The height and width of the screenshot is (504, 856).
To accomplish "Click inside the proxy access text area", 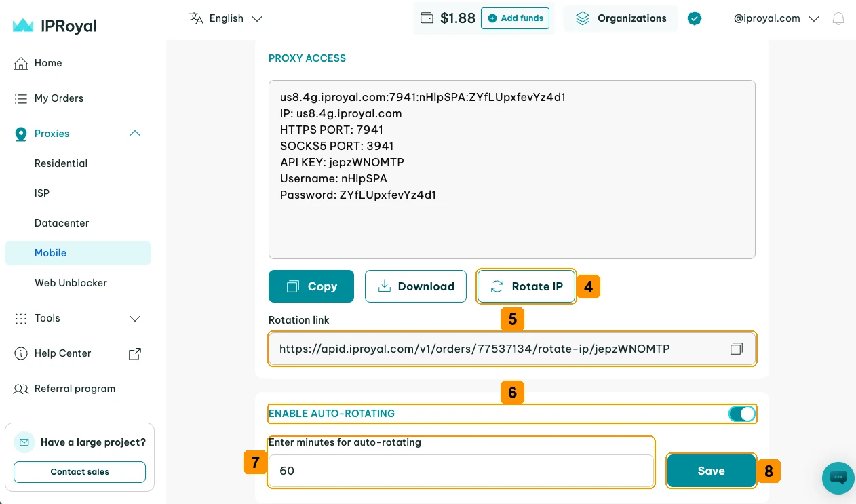I will (x=512, y=170).
